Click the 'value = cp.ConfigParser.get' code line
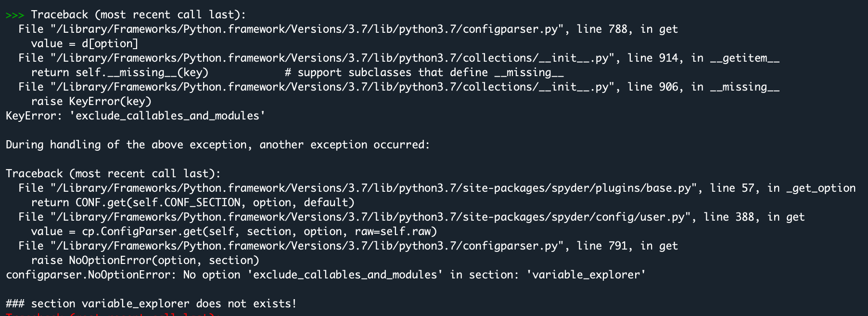The height and width of the screenshot is (316, 868). point(234,232)
